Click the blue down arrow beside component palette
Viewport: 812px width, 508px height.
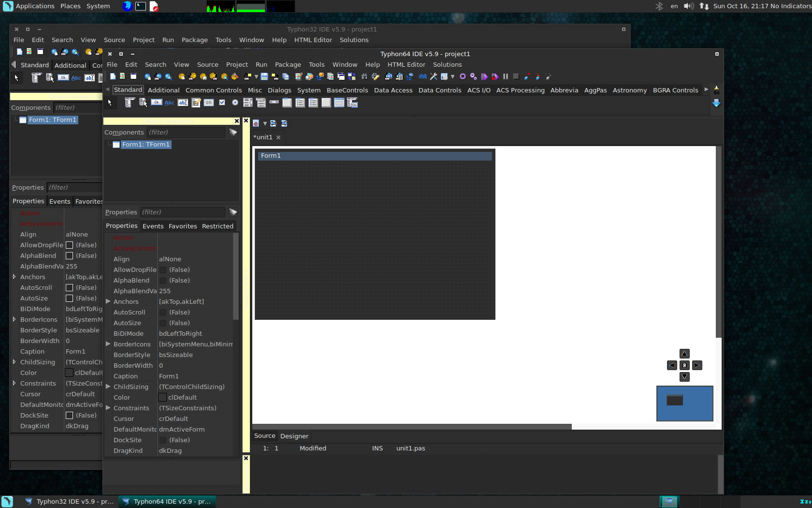[716, 103]
